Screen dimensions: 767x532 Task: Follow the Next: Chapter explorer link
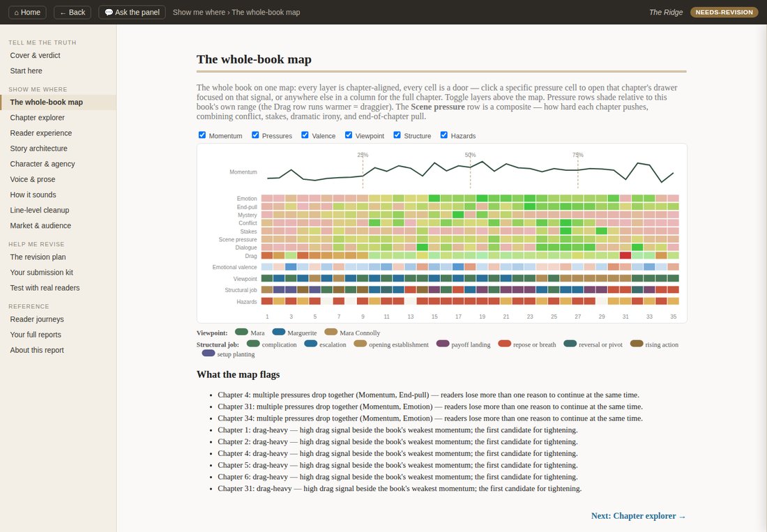[638, 516]
